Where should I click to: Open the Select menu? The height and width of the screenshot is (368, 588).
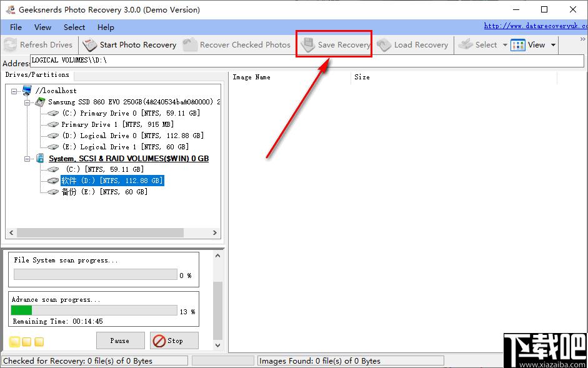click(x=74, y=27)
